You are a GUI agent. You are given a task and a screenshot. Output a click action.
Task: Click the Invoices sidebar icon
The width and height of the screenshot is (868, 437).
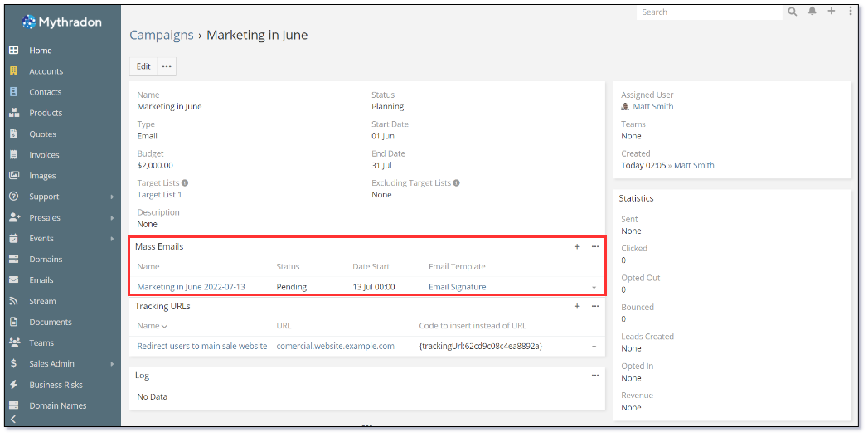pyautogui.click(x=14, y=154)
